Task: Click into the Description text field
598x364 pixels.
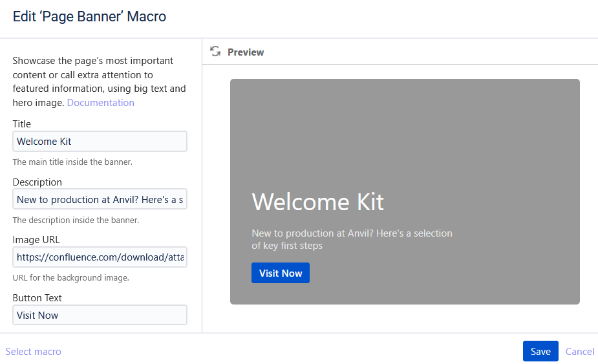Action: 100,200
